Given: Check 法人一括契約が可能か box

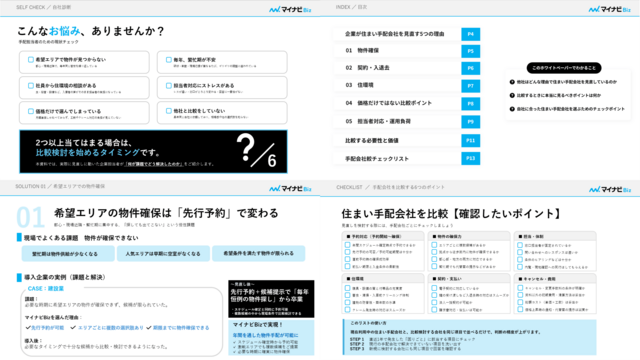Looking at the screenshot, I should coord(434,302).
